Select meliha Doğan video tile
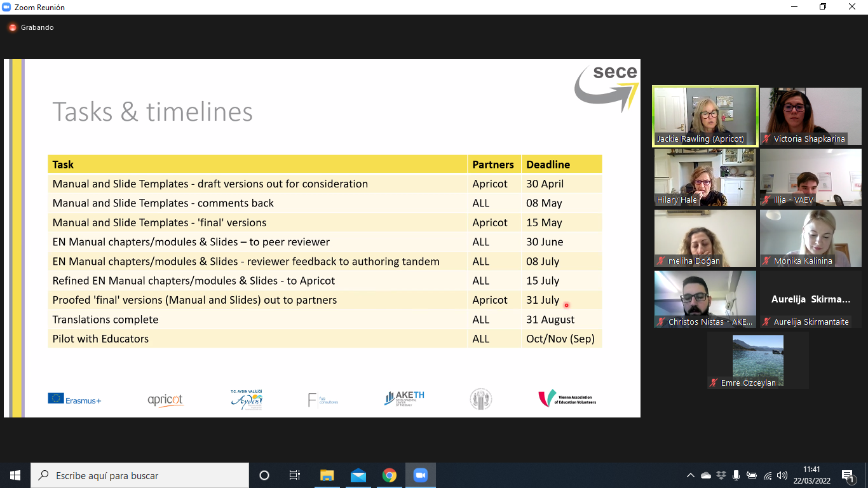This screenshot has height=488, width=868. [x=705, y=238]
